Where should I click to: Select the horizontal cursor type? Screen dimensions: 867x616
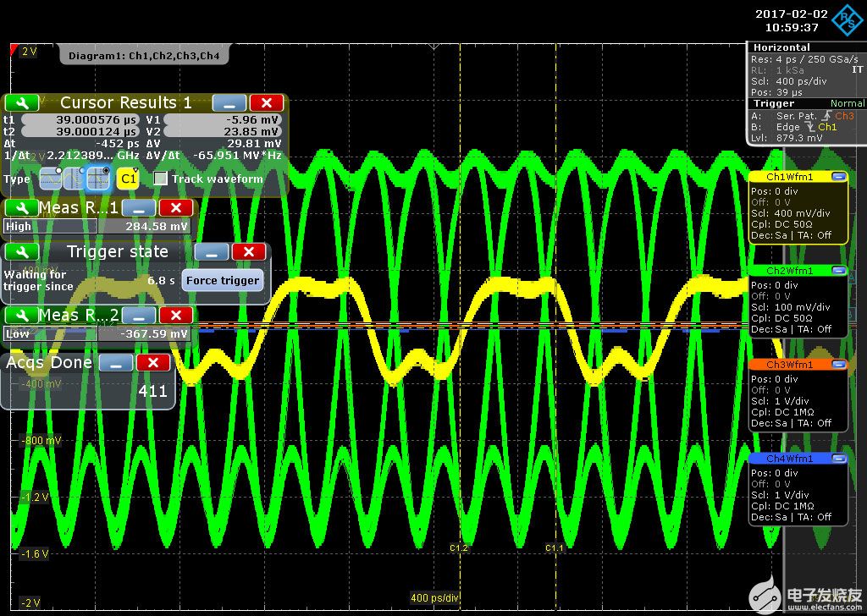coord(50,179)
